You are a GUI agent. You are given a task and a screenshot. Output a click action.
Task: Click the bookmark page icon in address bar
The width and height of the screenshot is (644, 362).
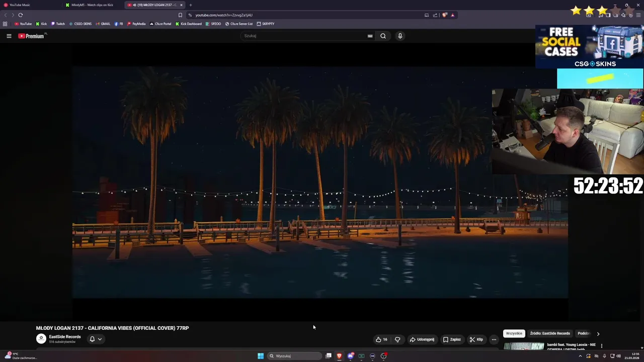pos(180,15)
